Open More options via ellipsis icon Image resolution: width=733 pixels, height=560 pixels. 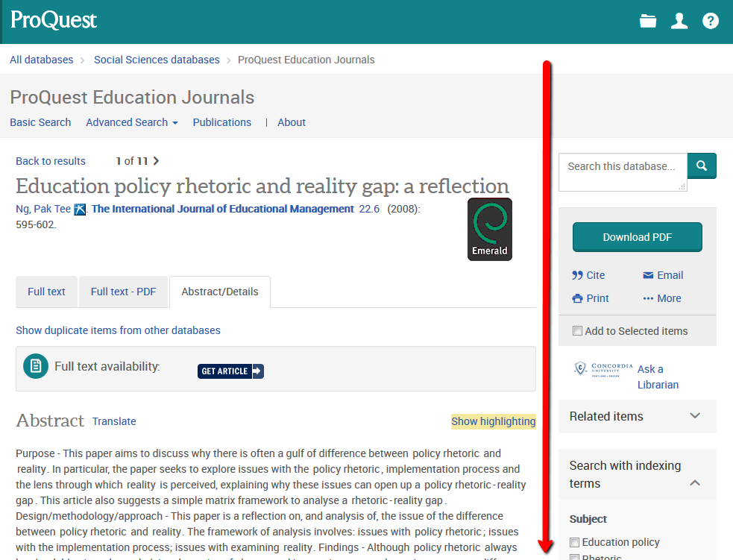[x=647, y=298]
